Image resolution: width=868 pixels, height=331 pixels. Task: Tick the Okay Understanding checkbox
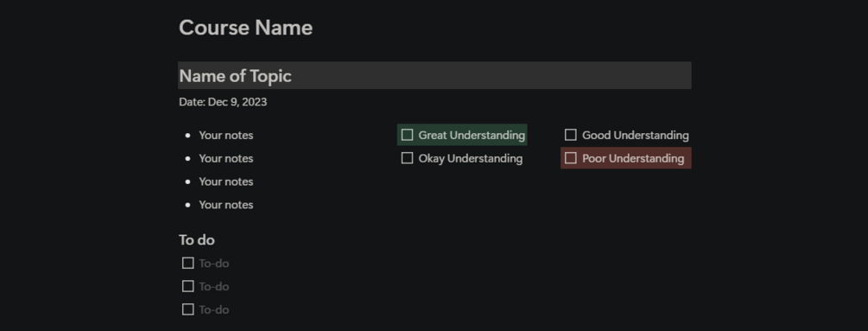pos(407,158)
